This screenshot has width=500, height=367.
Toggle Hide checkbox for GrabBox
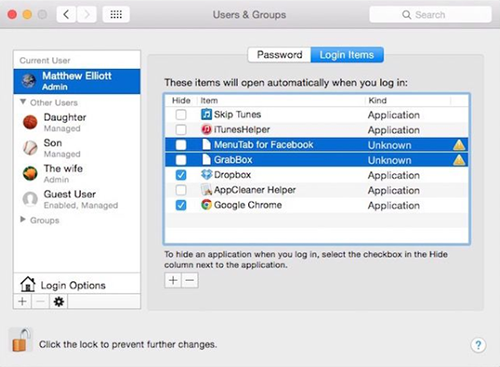click(x=181, y=160)
